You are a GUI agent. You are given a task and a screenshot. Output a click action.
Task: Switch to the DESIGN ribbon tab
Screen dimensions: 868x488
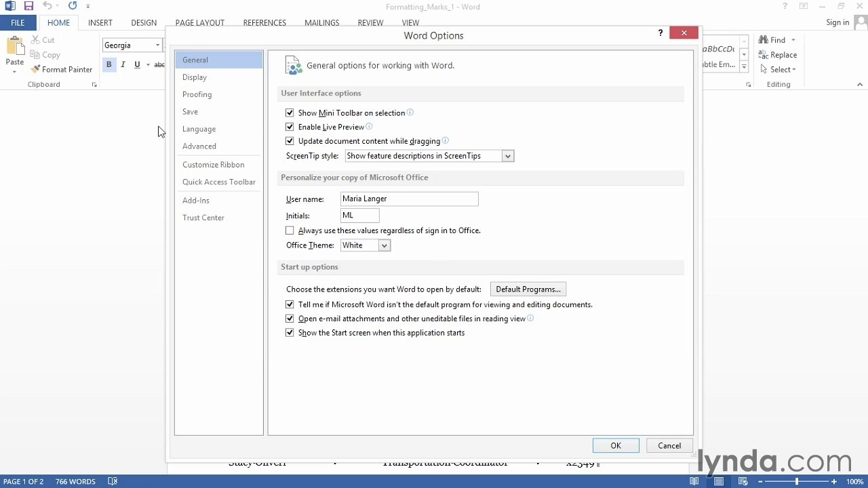tap(144, 22)
